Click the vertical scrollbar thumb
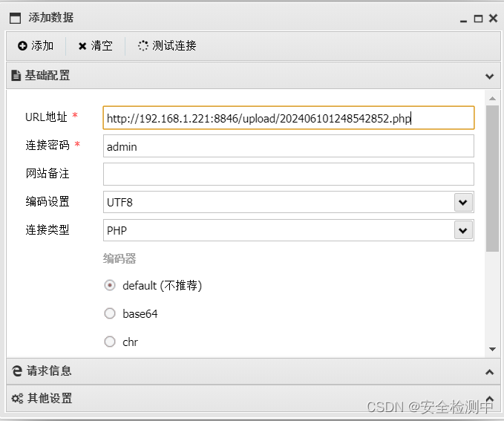 tap(492, 178)
